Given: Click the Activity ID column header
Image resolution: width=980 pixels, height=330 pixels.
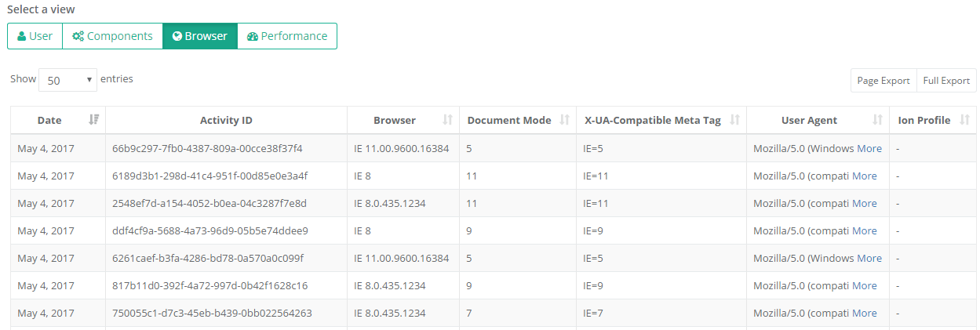Looking at the screenshot, I should [226, 120].
